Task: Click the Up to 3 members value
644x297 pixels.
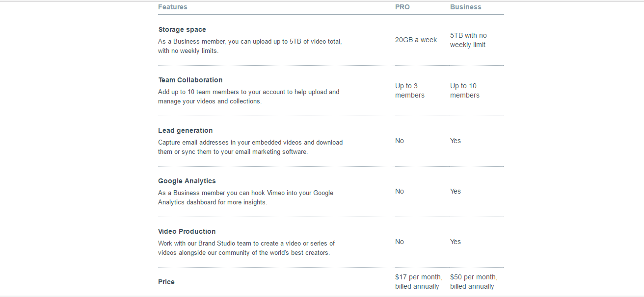Action: 409,90
